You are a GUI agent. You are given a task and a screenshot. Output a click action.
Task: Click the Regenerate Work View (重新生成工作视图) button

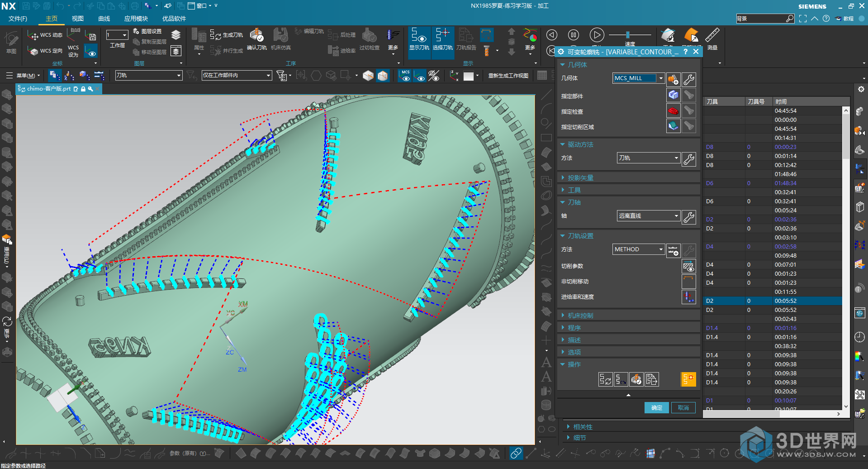(508, 76)
